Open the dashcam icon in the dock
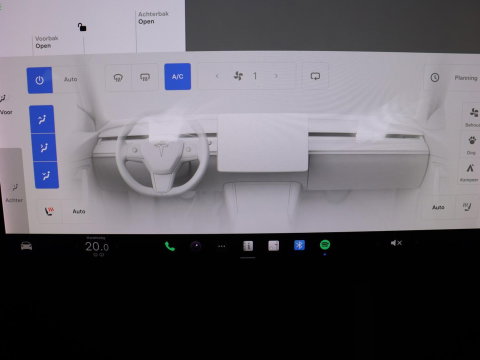This screenshot has height=360, width=480. pos(196,246)
